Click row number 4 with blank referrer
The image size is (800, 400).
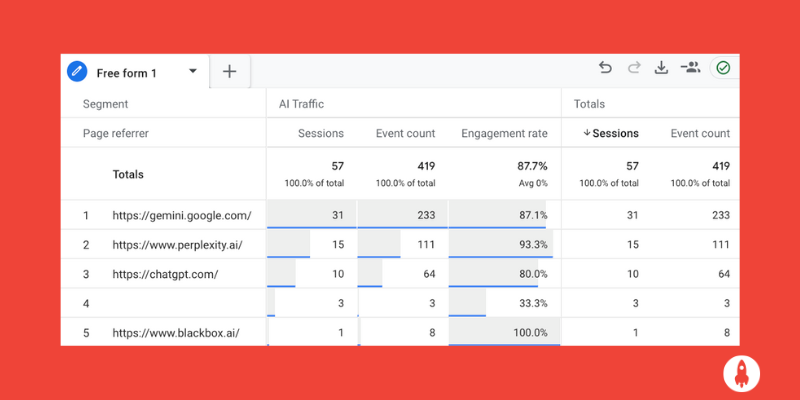coord(86,304)
